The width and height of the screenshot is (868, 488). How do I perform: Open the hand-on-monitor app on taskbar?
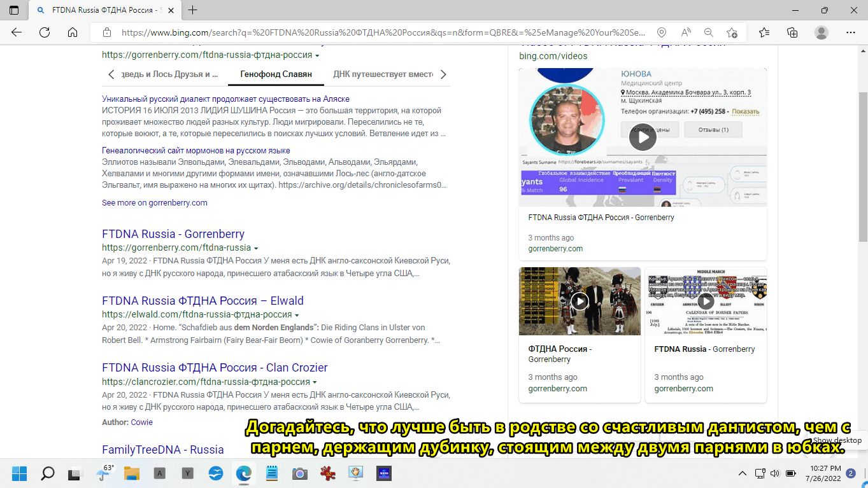(355, 473)
